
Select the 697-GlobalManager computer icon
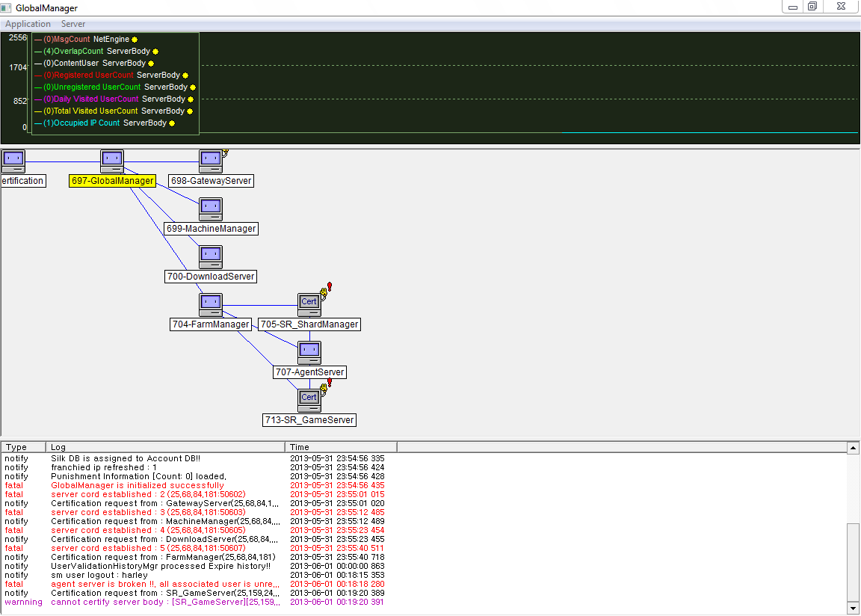click(x=112, y=161)
